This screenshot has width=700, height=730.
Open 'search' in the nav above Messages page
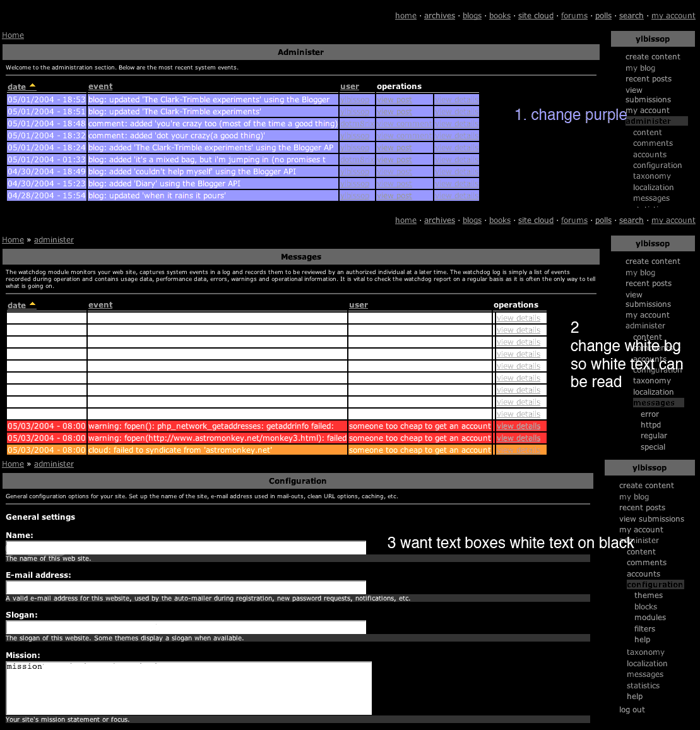631,220
